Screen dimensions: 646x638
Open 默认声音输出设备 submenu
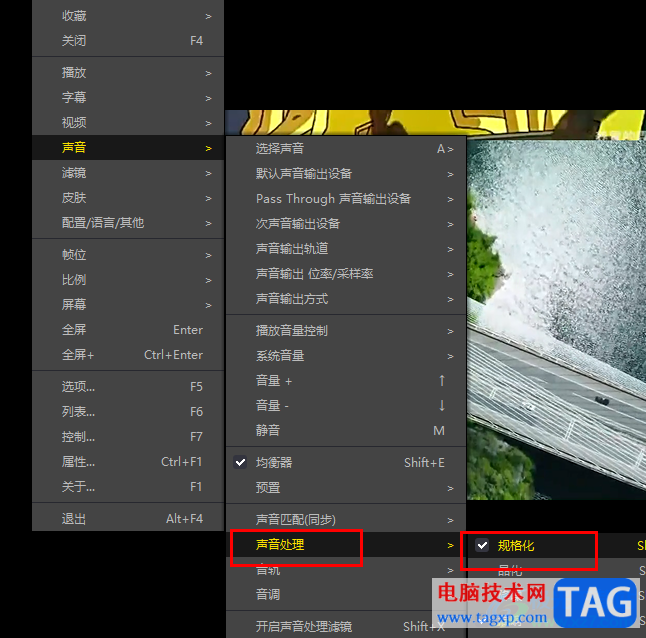(346, 174)
